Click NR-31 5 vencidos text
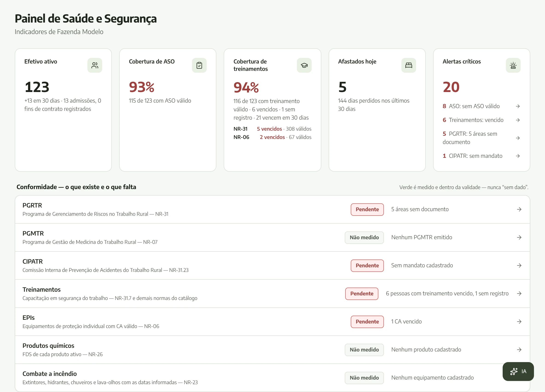Viewport: 545px width, 392px height. tap(269, 129)
